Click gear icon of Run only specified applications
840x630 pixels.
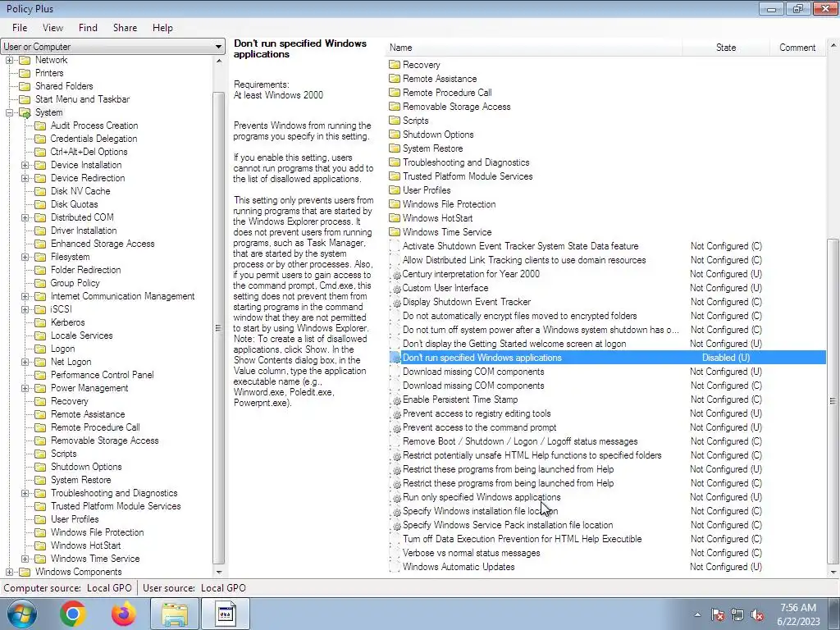(x=396, y=497)
